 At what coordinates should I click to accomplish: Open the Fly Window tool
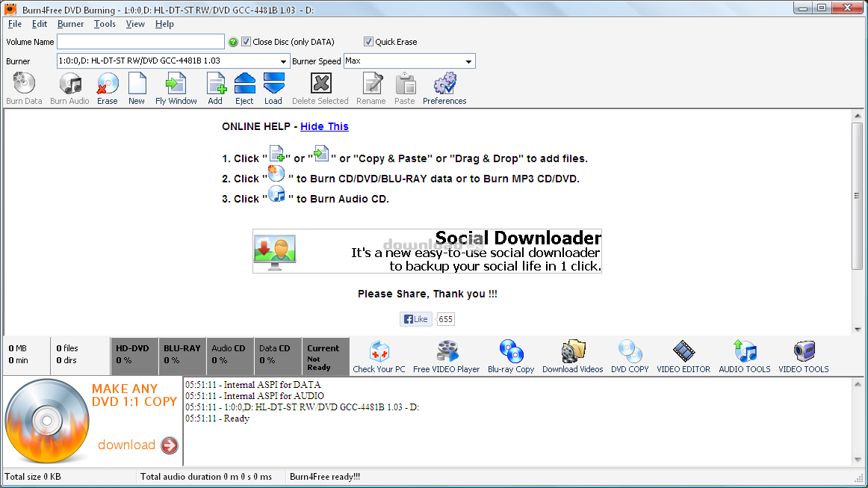click(176, 84)
